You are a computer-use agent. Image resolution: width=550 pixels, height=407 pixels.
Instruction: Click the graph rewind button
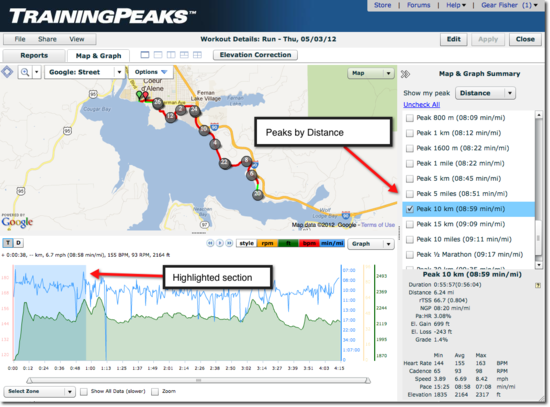[210, 243]
